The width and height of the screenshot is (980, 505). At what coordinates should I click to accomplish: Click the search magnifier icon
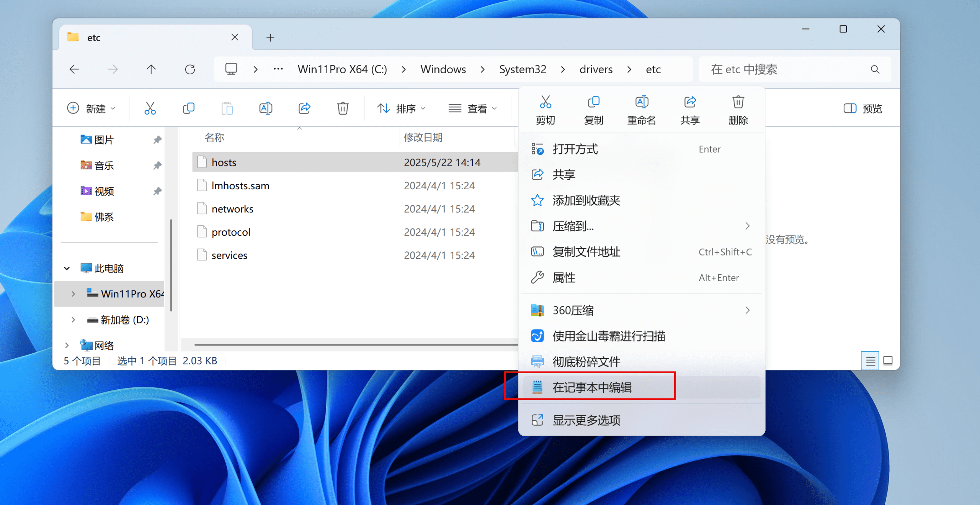tap(875, 69)
